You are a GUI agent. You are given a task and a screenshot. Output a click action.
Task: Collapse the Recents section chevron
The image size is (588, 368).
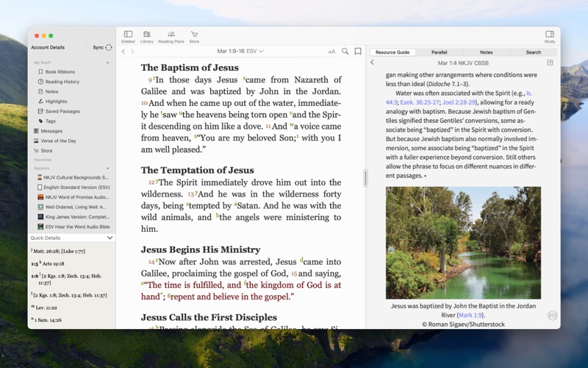(107, 169)
